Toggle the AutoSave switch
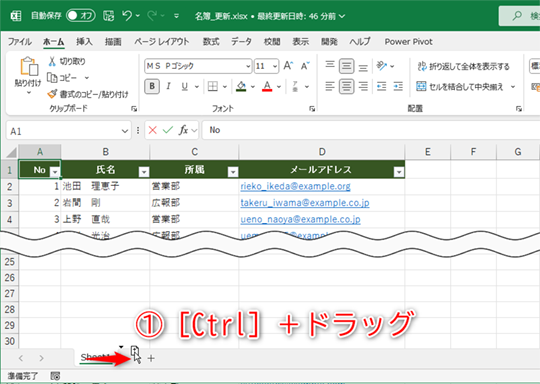The height and width of the screenshot is (384, 540). click(81, 16)
